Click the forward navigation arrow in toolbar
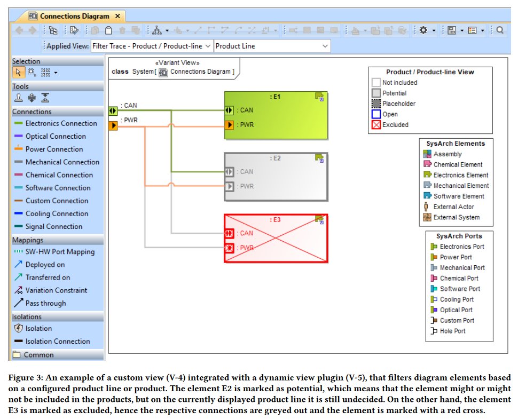 coord(33,31)
